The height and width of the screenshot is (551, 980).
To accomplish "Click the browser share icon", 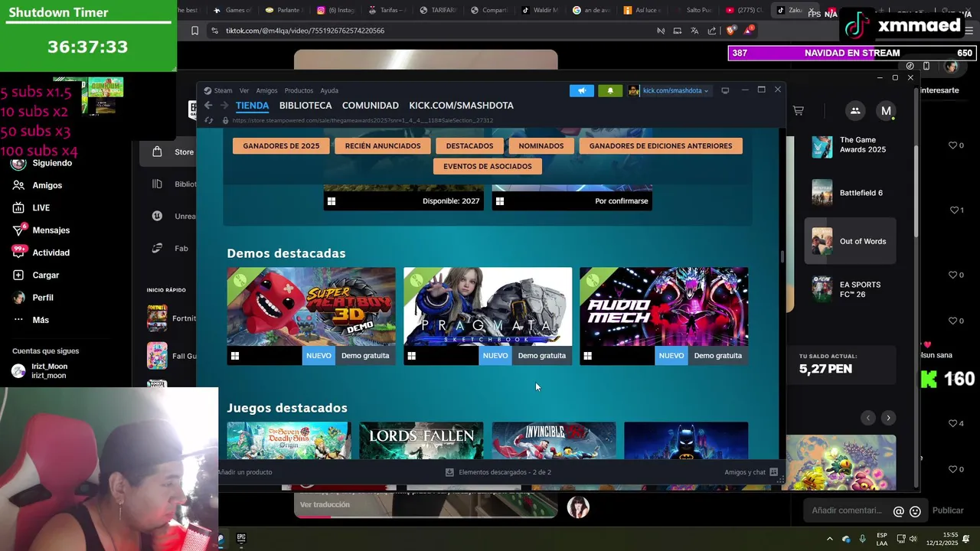I will tap(712, 31).
